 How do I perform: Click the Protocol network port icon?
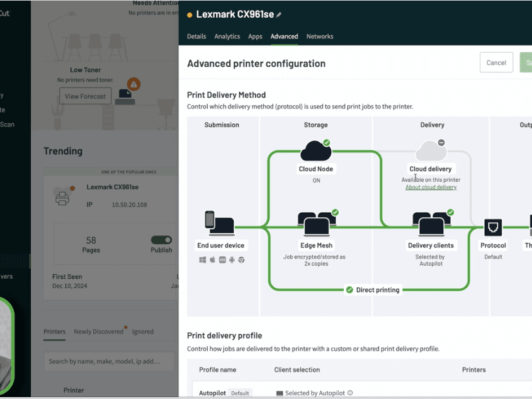tap(493, 227)
